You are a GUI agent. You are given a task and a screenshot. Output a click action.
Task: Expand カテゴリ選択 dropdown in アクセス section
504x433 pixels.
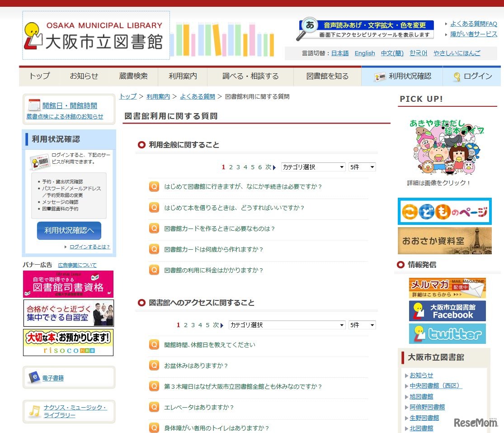(287, 325)
